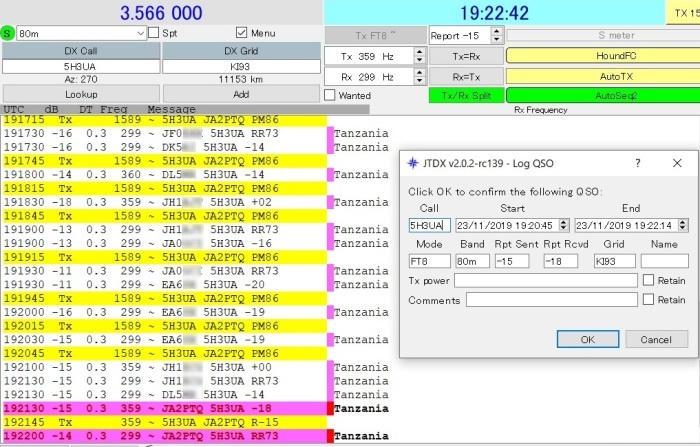Screen dimensions: 700x447
Task: Step the End time up
Action: 683,222
